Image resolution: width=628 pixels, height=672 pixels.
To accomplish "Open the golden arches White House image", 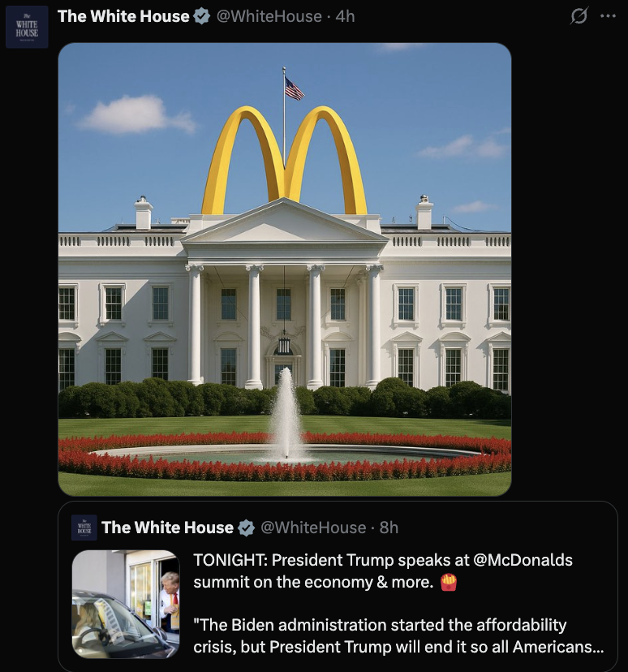I will coord(285,269).
